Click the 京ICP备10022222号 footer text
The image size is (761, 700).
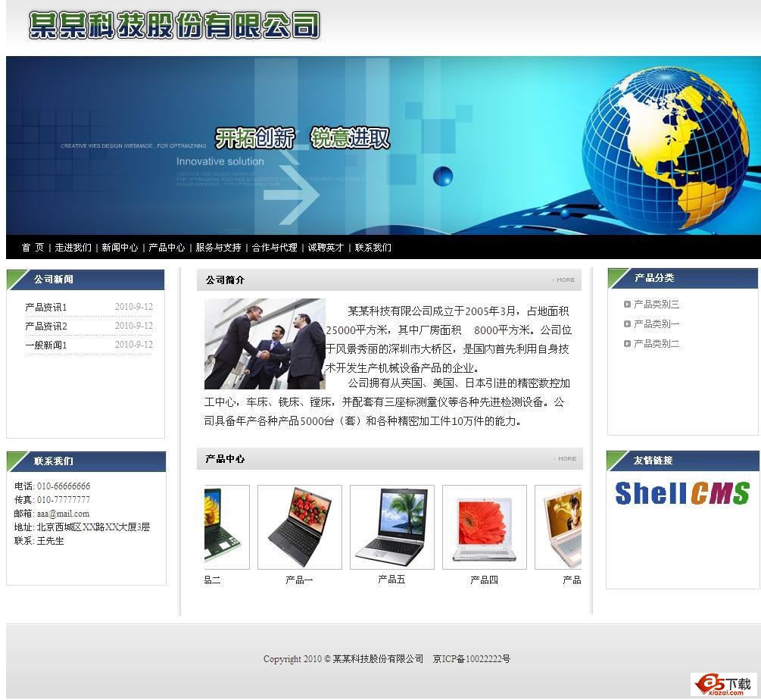(x=472, y=659)
